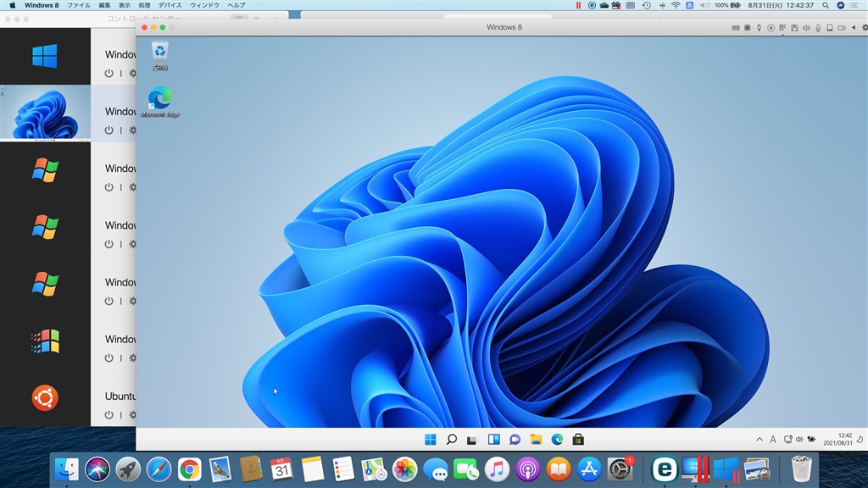Click the Parallels red bars menu bar icon
The height and width of the screenshot is (488, 868).
click(x=578, y=5)
